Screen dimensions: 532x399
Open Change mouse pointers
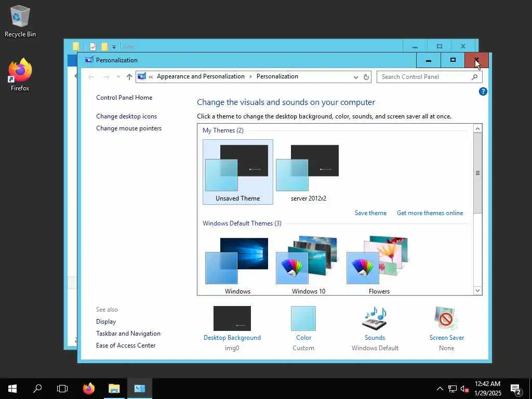click(x=129, y=128)
